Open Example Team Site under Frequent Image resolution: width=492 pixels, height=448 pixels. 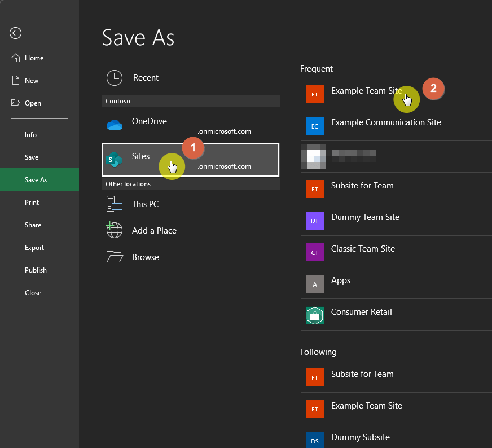tap(396, 94)
